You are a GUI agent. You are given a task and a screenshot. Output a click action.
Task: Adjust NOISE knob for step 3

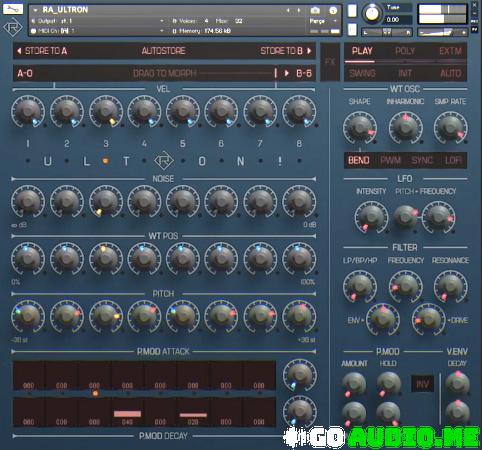click(106, 201)
